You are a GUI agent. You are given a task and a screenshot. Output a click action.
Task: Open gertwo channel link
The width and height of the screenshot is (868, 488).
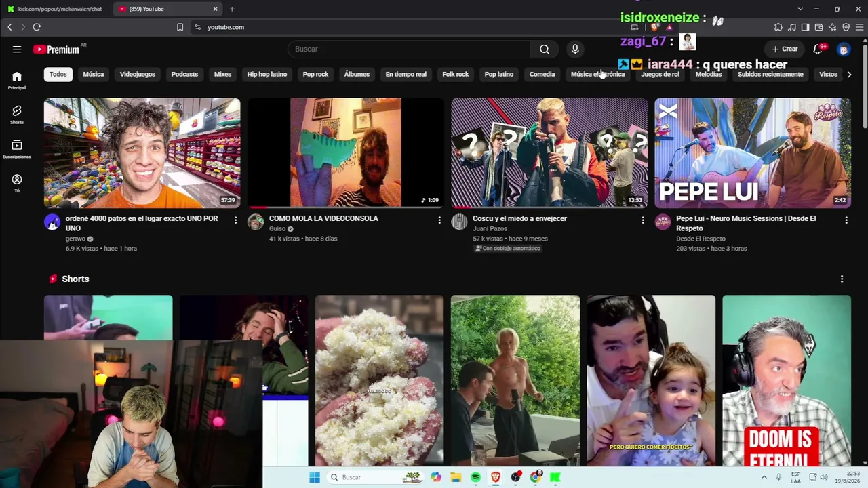click(x=75, y=239)
